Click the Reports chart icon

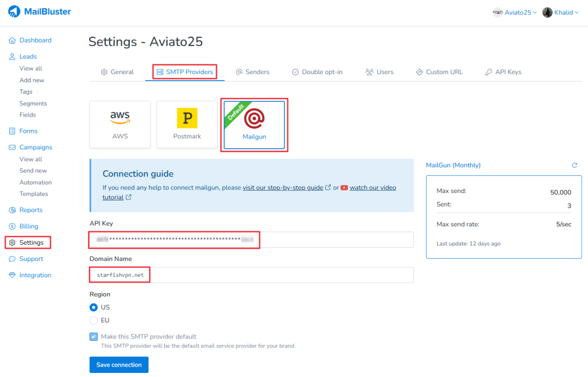point(12,210)
